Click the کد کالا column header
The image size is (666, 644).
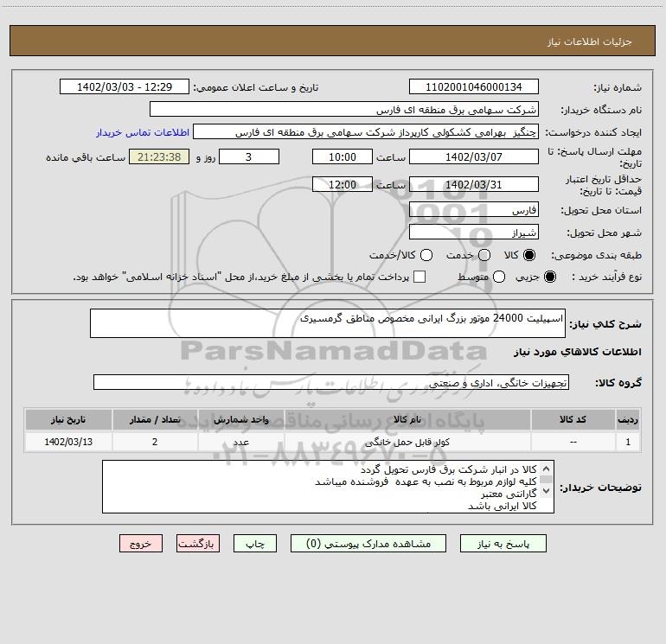pos(573,419)
